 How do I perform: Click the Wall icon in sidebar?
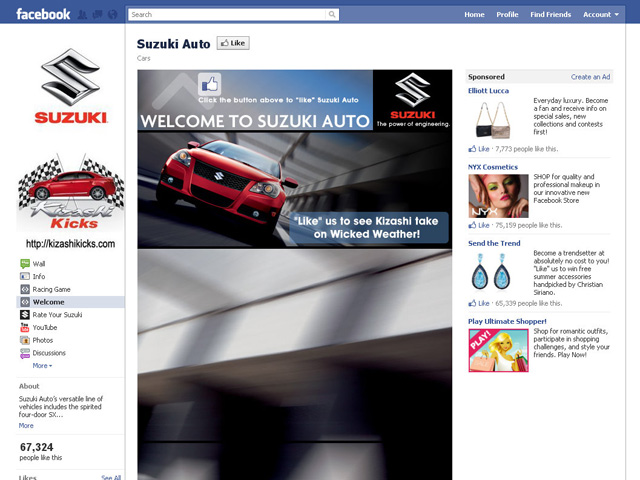25,263
